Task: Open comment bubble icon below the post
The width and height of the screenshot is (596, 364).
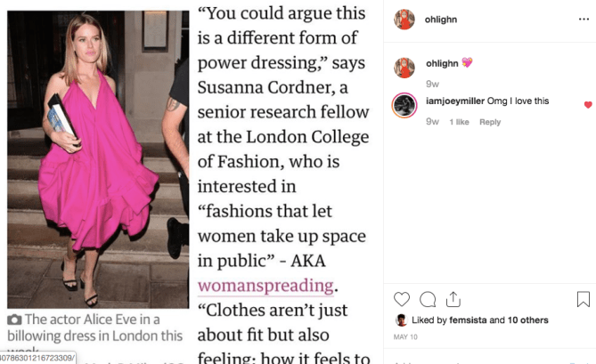Action: (428, 299)
